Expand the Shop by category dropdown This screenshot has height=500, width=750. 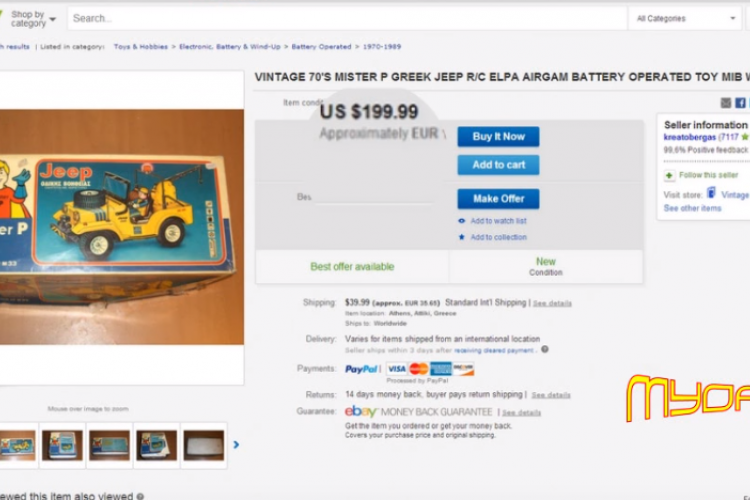(x=33, y=19)
